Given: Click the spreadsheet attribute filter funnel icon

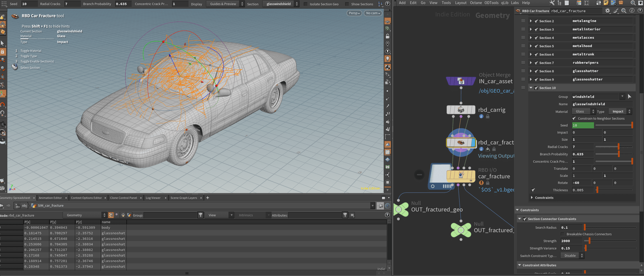Looking at the screenshot, I should 345,215.
